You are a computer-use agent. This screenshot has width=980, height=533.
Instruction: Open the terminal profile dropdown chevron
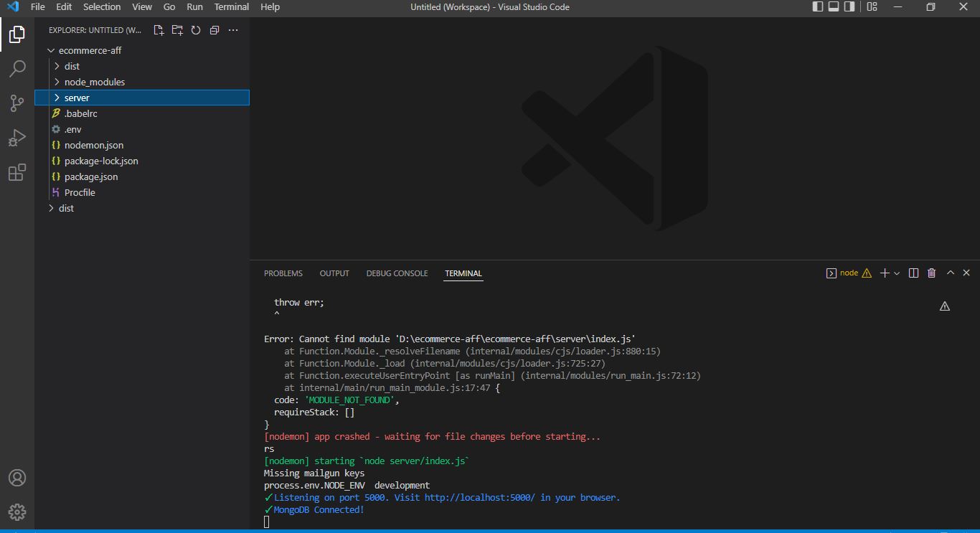(895, 273)
